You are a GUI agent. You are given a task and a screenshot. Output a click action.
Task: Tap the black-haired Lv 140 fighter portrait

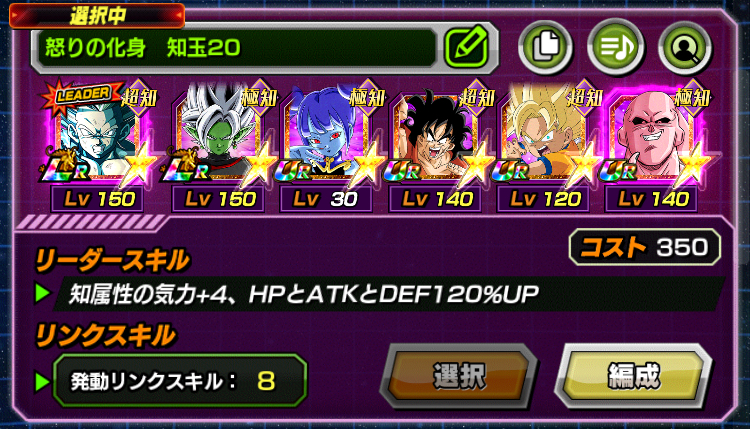tap(435, 135)
